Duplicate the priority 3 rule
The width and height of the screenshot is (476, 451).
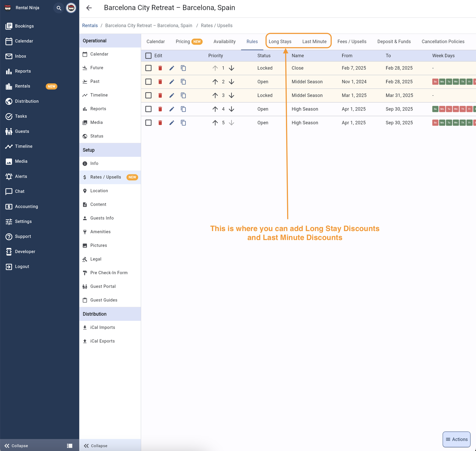coord(183,96)
